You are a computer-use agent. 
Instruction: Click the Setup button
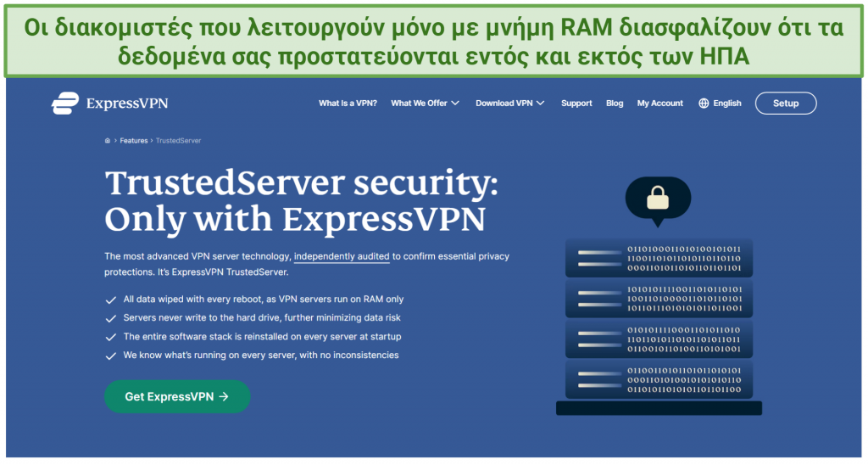pyautogui.click(x=786, y=103)
